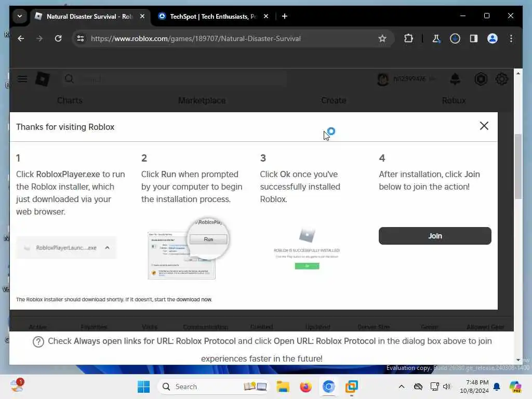Image resolution: width=532 pixels, height=399 pixels.
Task: Close the TechSpot tab
Action: tap(266, 16)
